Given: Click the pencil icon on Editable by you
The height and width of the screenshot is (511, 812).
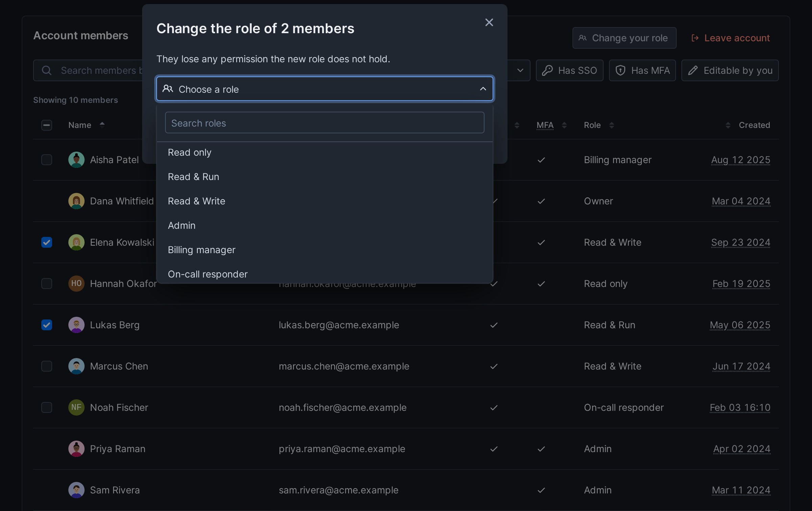Looking at the screenshot, I should click(x=693, y=70).
